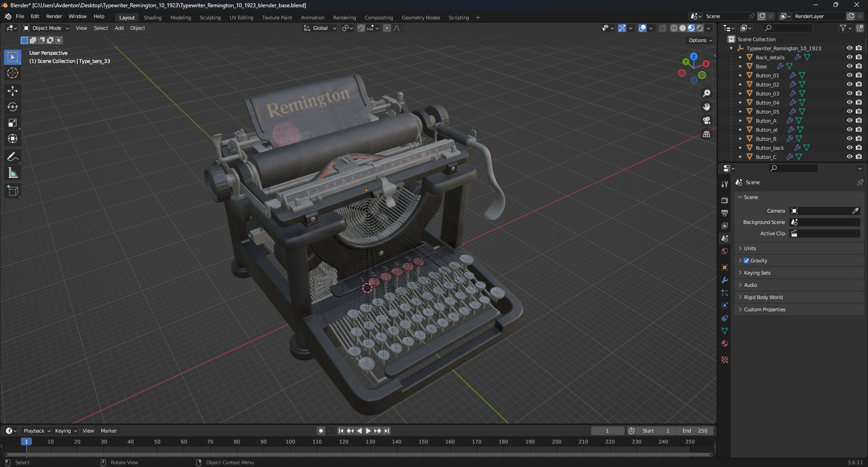Click the Marker menu in timeline
The image size is (868, 467).
pyautogui.click(x=108, y=431)
